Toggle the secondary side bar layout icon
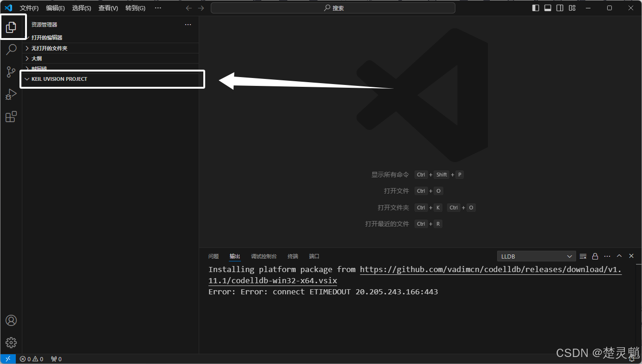 tap(560, 8)
